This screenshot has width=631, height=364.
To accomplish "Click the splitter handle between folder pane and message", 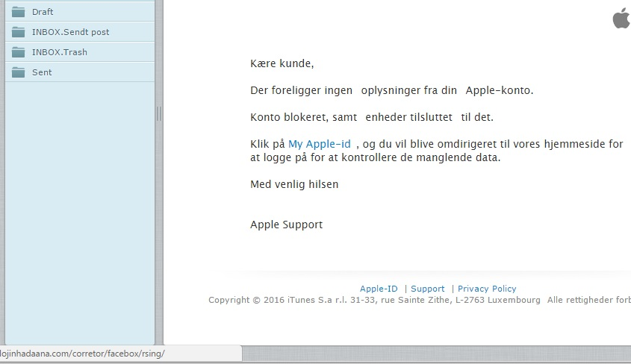I will point(159,114).
